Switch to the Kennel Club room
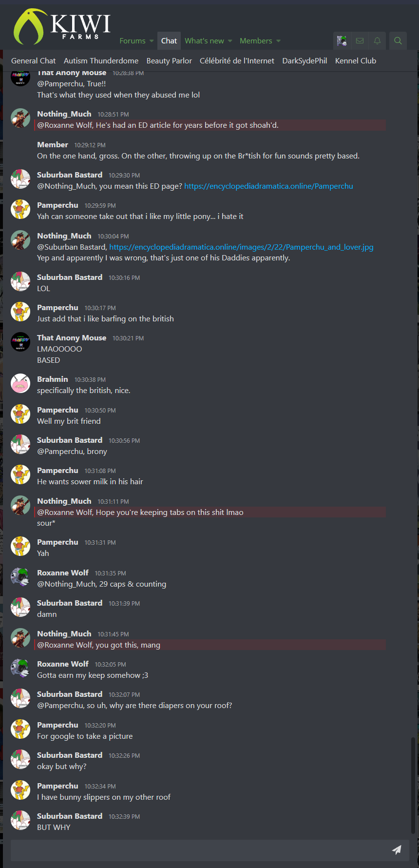The image size is (419, 868). click(x=356, y=61)
